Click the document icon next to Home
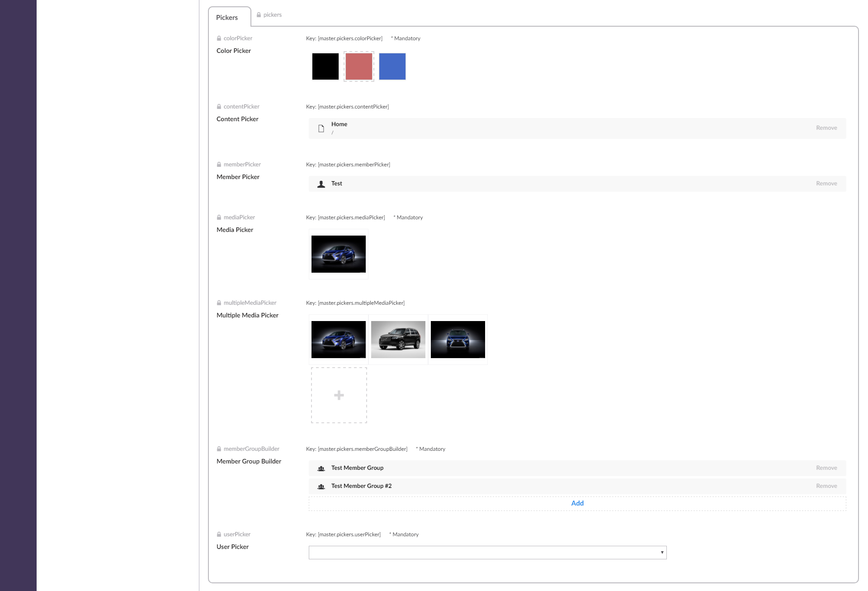Screen dimensions: 868x591 (321, 128)
